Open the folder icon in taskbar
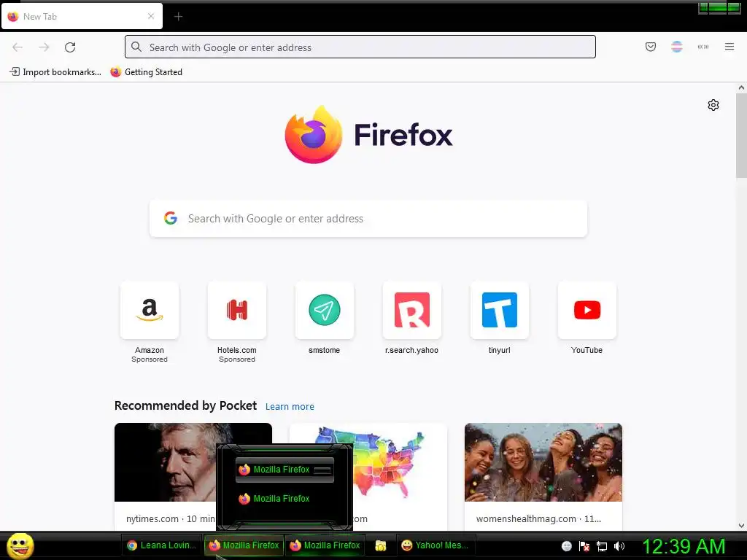The height and width of the screenshot is (560, 747). [380, 545]
